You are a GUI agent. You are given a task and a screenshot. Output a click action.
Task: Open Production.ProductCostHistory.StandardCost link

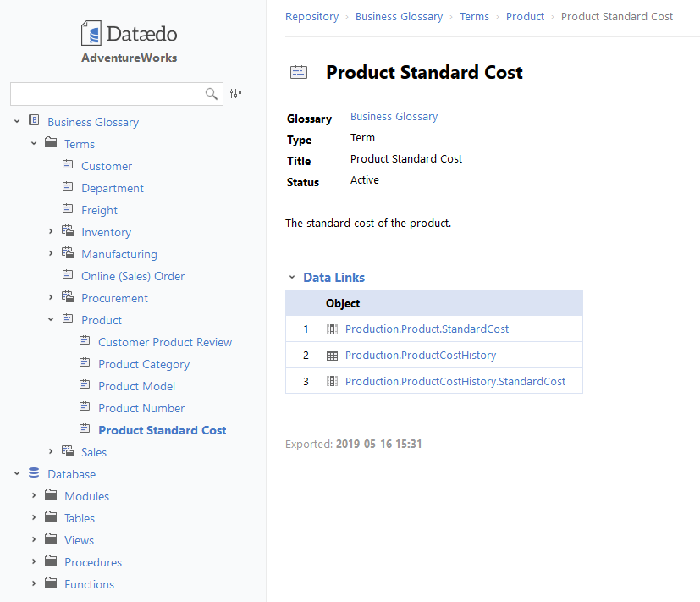(x=455, y=382)
